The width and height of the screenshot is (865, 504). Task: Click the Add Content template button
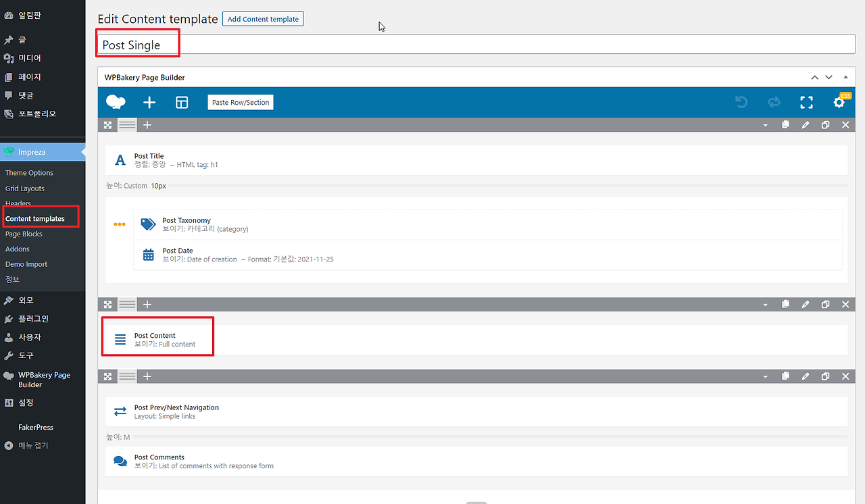click(x=263, y=19)
